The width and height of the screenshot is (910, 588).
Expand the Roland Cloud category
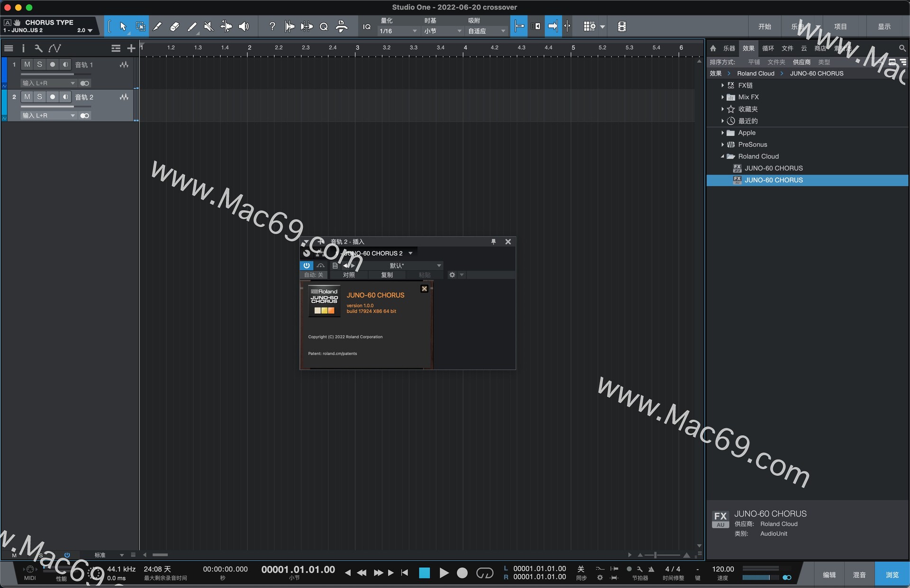(720, 156)
